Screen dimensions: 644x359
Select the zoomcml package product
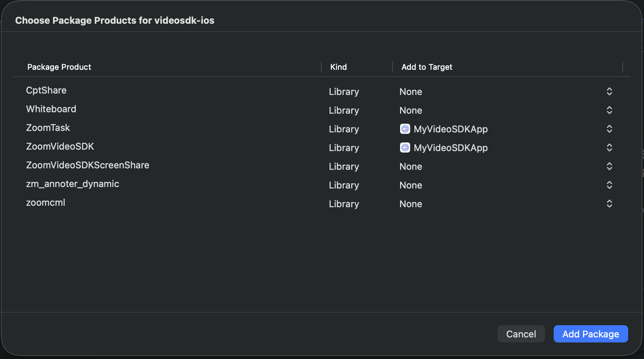point(46,203)
